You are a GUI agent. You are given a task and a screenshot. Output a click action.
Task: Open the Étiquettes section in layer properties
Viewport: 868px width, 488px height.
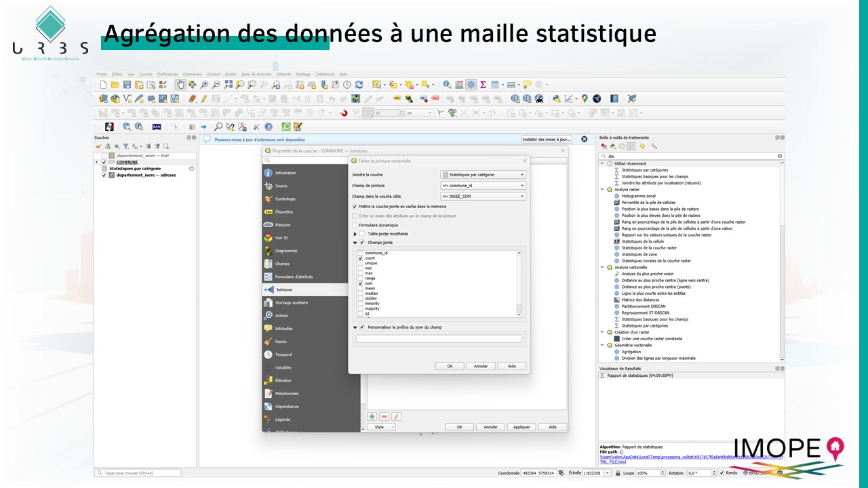(x=311, y=211)
